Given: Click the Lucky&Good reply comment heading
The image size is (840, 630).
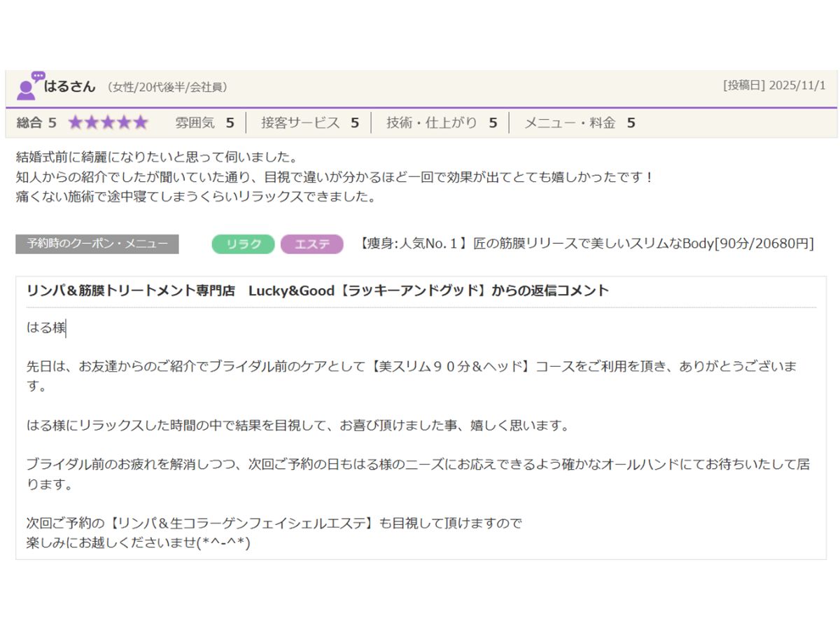Looking at the screenshot, I should click(318, 290).
